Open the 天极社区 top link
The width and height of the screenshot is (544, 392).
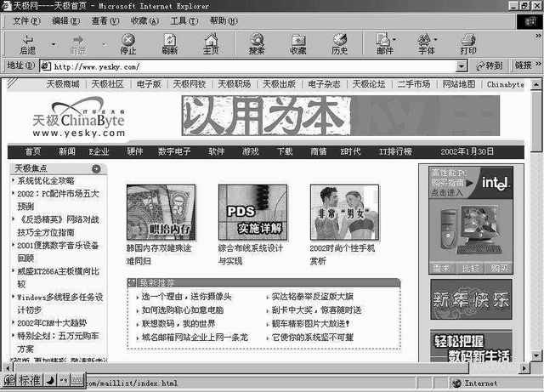click(107, 84)
